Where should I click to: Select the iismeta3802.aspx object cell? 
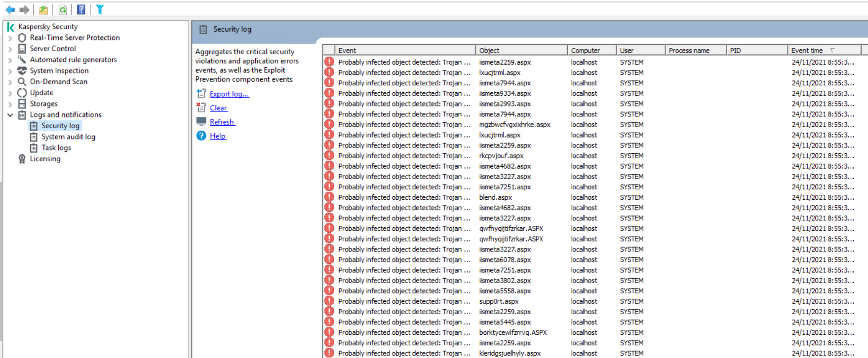[x=505, y=280]
